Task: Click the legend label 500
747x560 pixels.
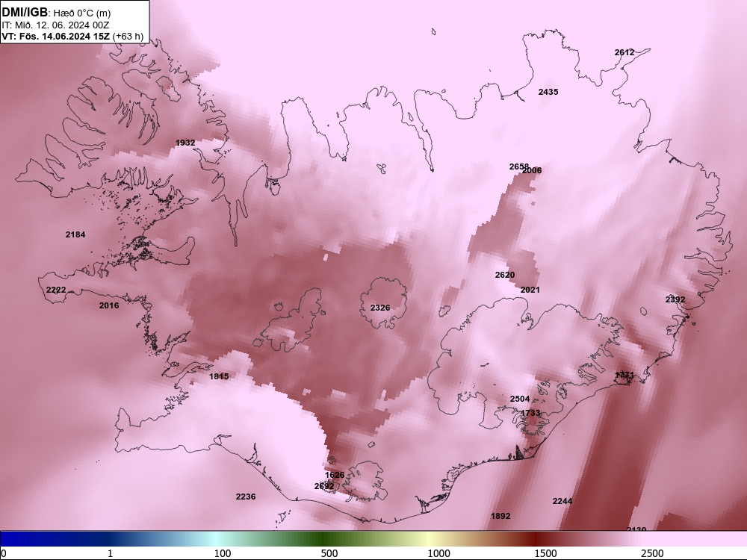Action: (x=329, y=553)
